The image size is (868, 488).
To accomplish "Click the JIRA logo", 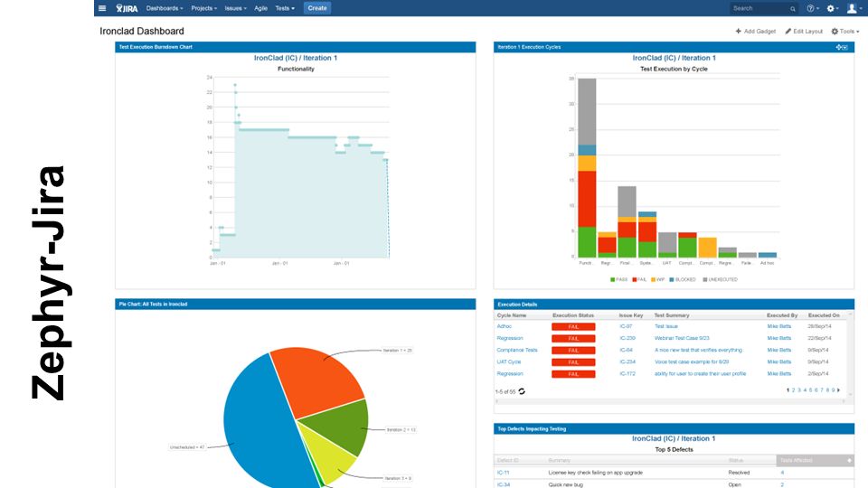I will pyautogui.click(x=127, y=8).
